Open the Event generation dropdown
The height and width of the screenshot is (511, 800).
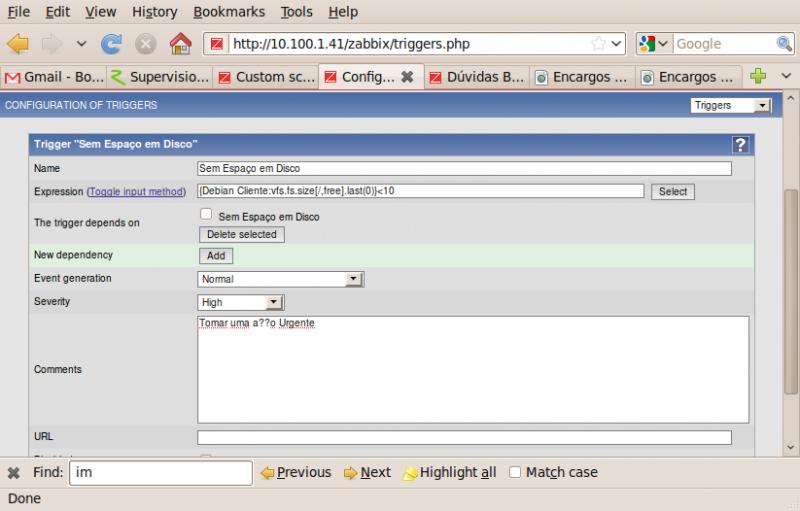[280, 279]
